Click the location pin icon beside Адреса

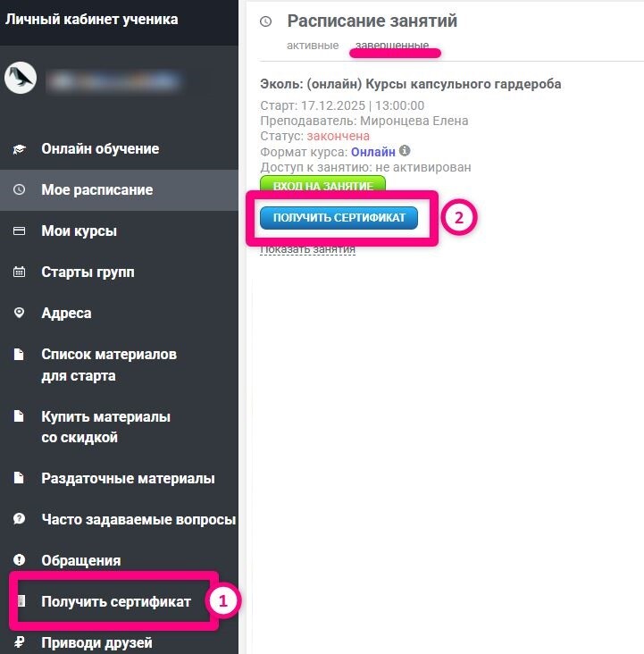[x=19, y=314]
